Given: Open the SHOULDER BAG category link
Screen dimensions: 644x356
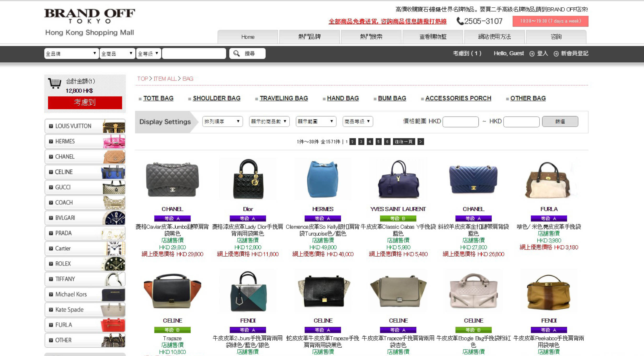Looking at the screenshot, I should tap(217, 98).
